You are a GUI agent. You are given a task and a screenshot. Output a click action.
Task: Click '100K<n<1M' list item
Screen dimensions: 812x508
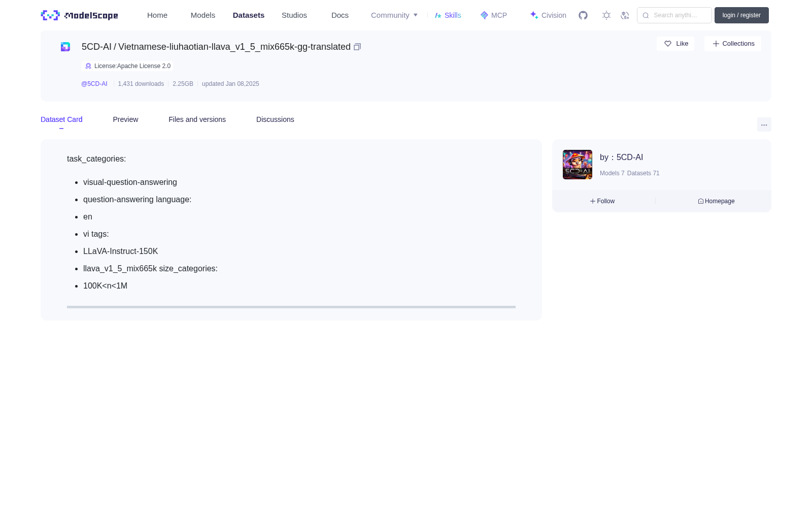tap(105, 286)
